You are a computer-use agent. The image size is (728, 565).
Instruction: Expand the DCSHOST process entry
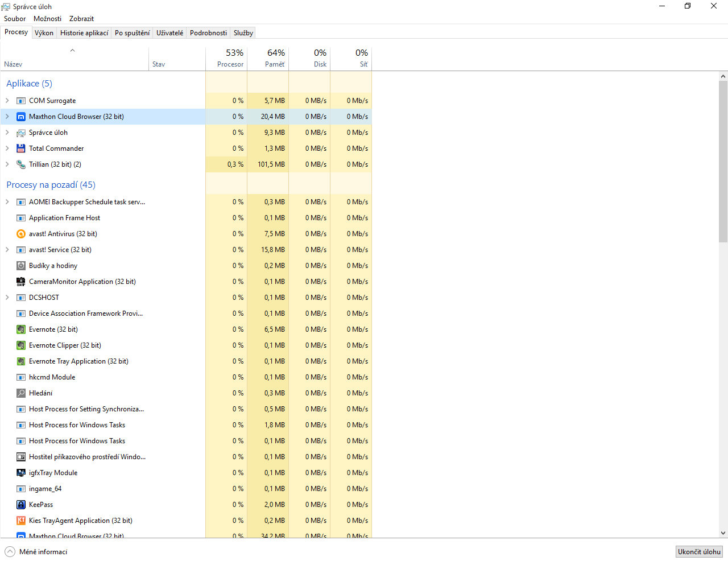[x=7, y=298]
